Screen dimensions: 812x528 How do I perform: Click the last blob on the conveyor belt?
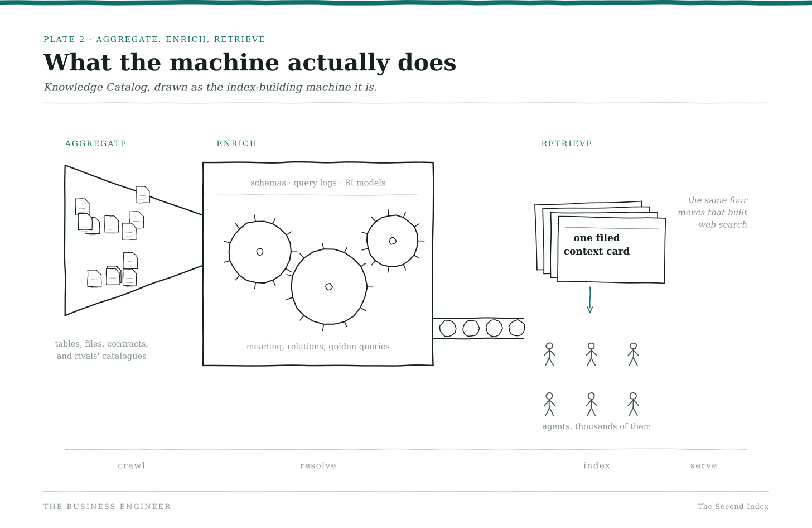pos(517,328)
